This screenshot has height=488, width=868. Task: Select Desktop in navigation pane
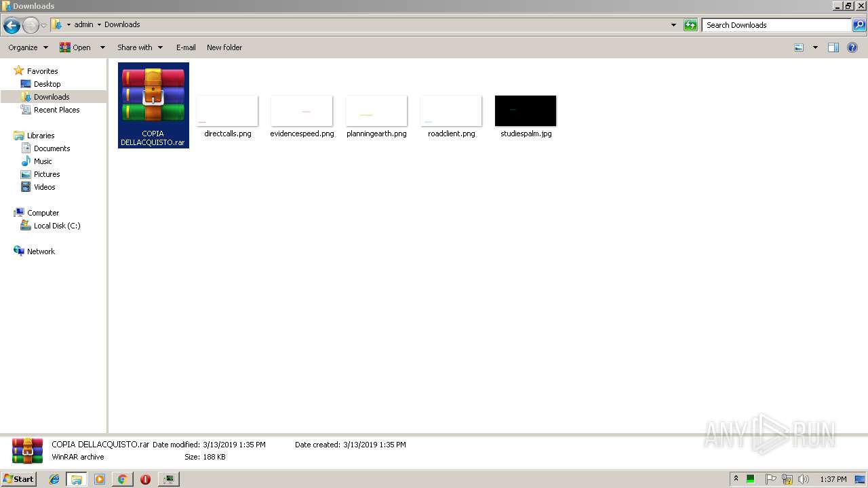click(47, 84)
